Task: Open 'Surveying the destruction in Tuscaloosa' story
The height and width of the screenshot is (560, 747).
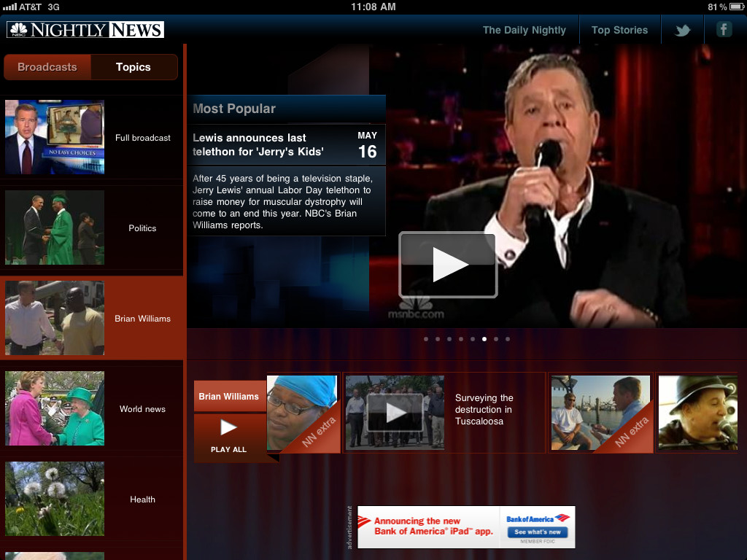Action: 484,410
